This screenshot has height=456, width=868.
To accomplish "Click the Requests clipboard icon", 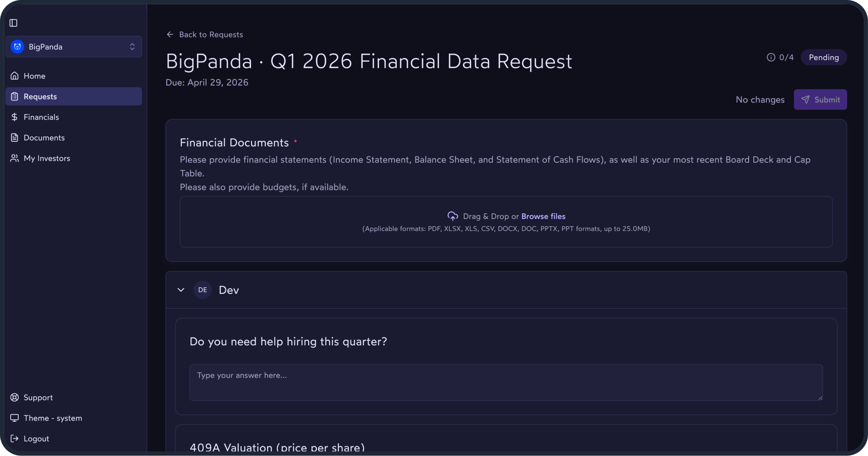I will coord(15,97).
